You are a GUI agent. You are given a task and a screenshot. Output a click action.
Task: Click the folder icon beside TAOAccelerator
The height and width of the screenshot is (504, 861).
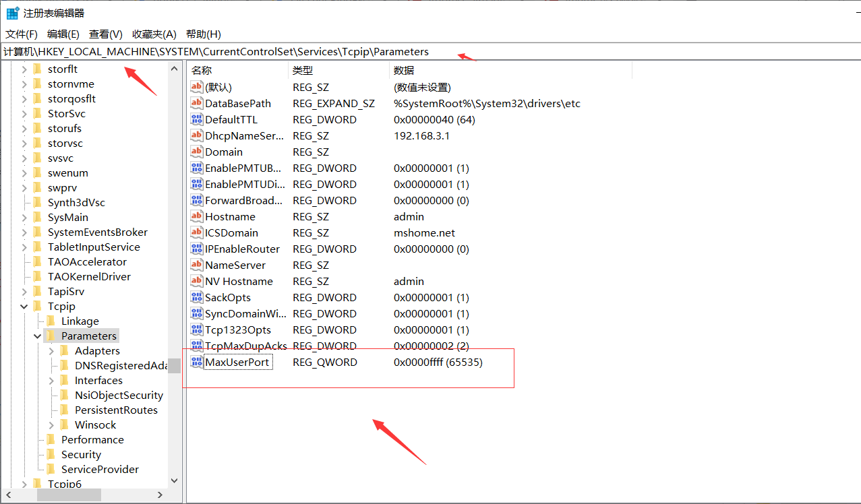[x=37, y=261]
